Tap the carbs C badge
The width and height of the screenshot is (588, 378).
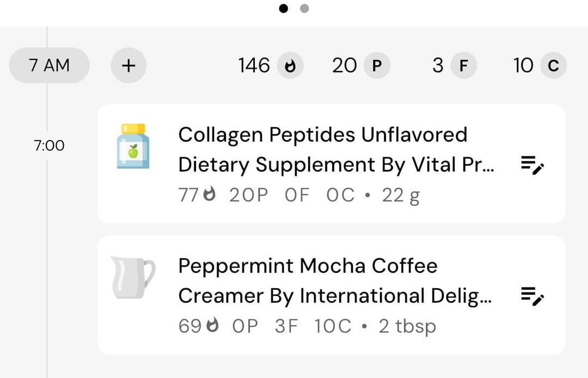[554, 65]
